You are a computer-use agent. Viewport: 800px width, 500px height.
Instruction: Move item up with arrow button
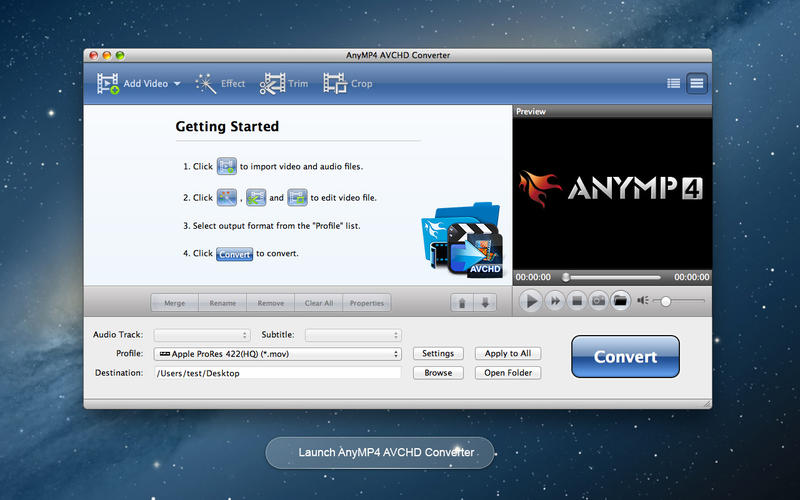pyautogui.click(x=464, y=303)
